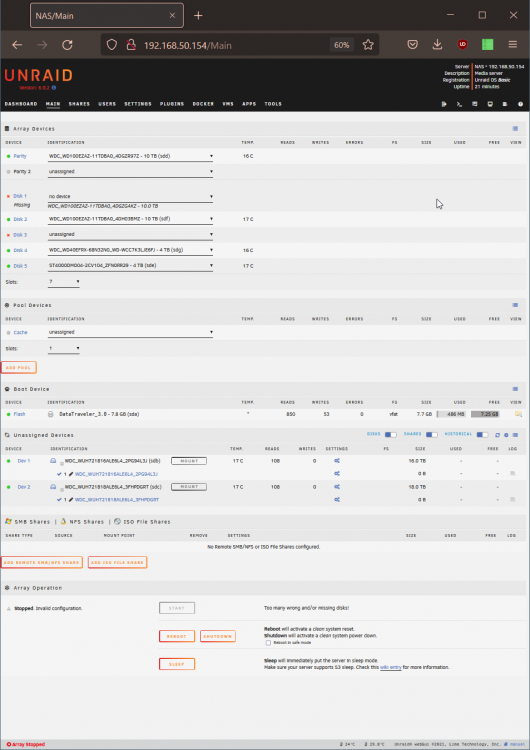The height and width of the screenshot is (750, 530).
Task: Open the Parity 2 unassigned dropdown
Action: [130, 171]
